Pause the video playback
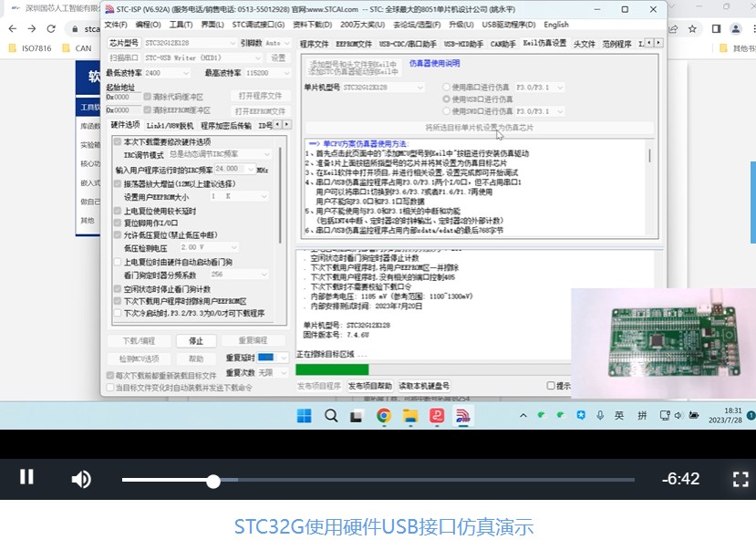The width and height of the screenshot is (756, 540). click(26, 477)
